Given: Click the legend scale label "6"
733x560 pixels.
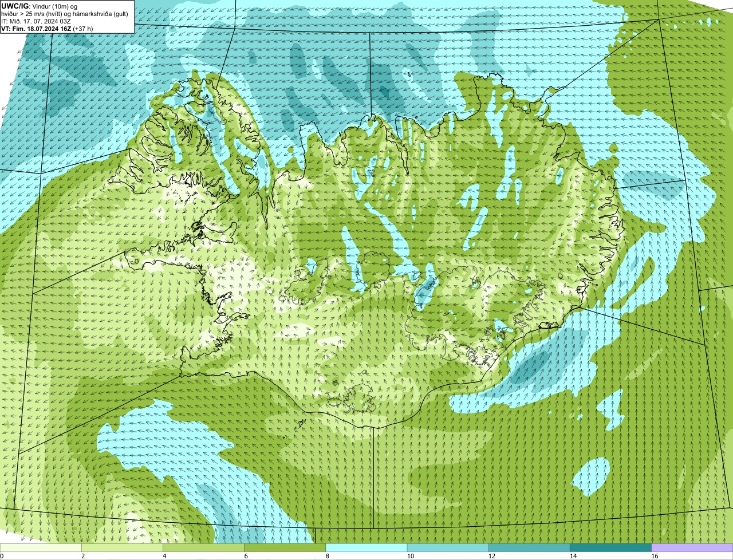Looking at the screenshot, I should pyautogui.click(x=246, y=556).
